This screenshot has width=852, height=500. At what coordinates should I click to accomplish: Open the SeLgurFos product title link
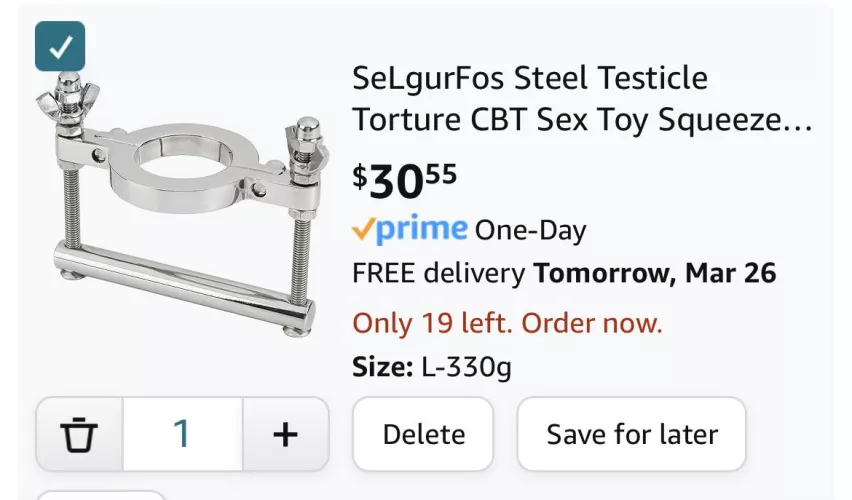pos(580,98)
